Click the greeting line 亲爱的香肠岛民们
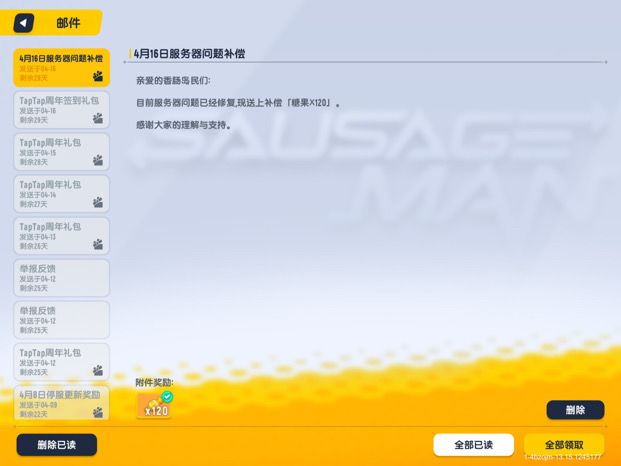621x466 pixels. [x=173, y=81]
